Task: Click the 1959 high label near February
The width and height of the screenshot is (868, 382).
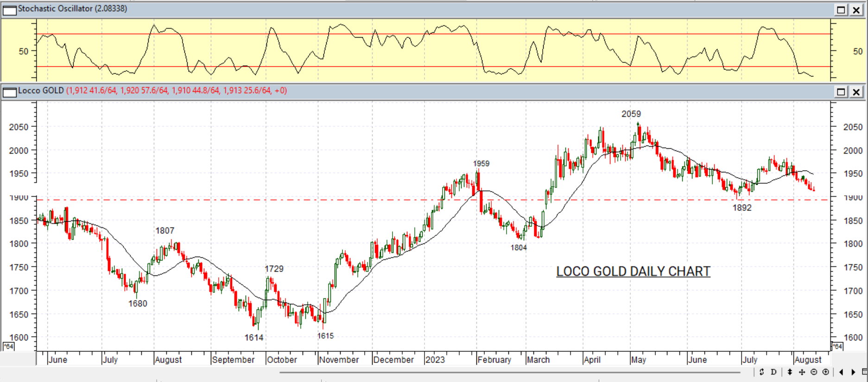Action: [481, 163]
